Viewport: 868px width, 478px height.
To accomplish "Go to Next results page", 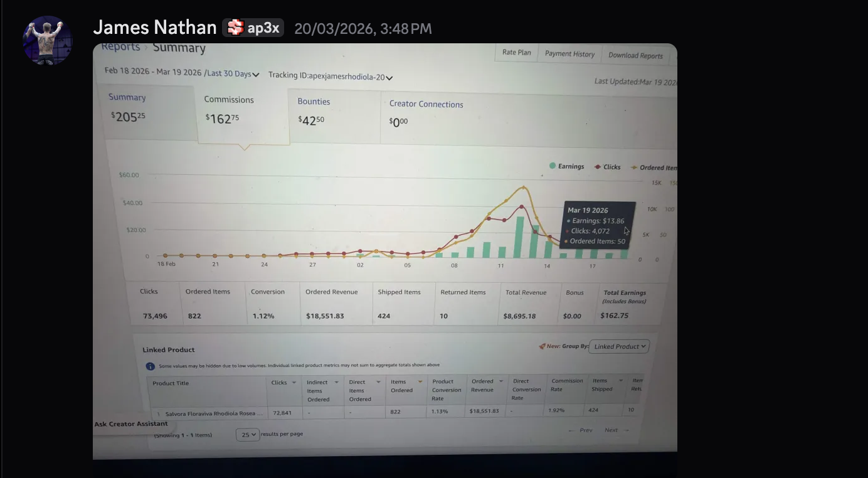I will tap(616, 430).
